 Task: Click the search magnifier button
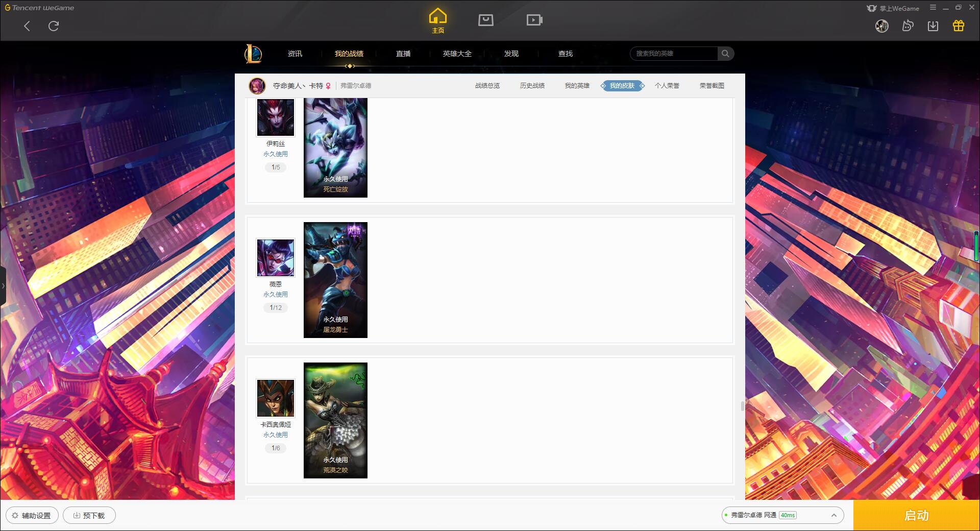pos(725,54)
